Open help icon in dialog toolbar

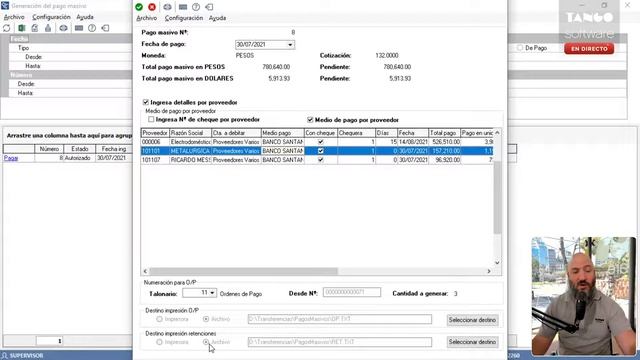tap(196, 7)
